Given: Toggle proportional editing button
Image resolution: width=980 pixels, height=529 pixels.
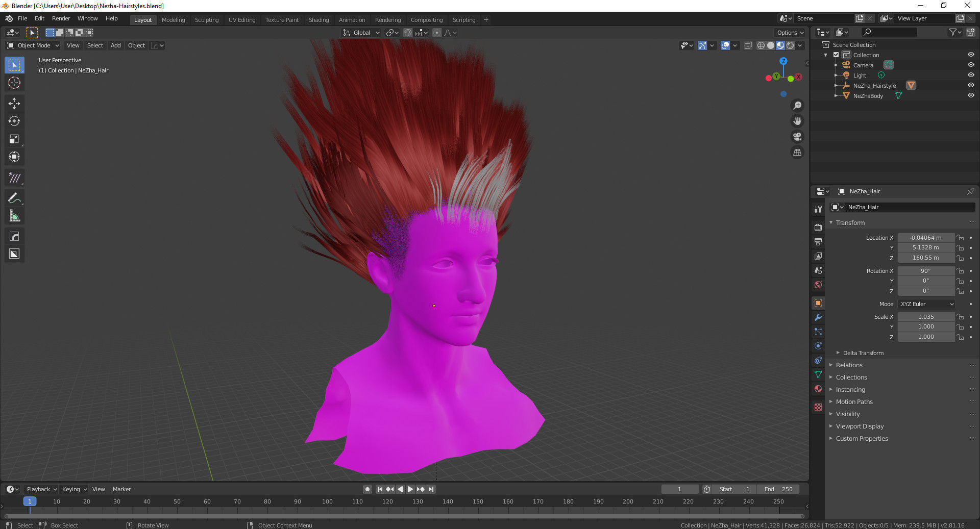Looking at the screenshot, I should pyautogui.click(x=437, y=33).
